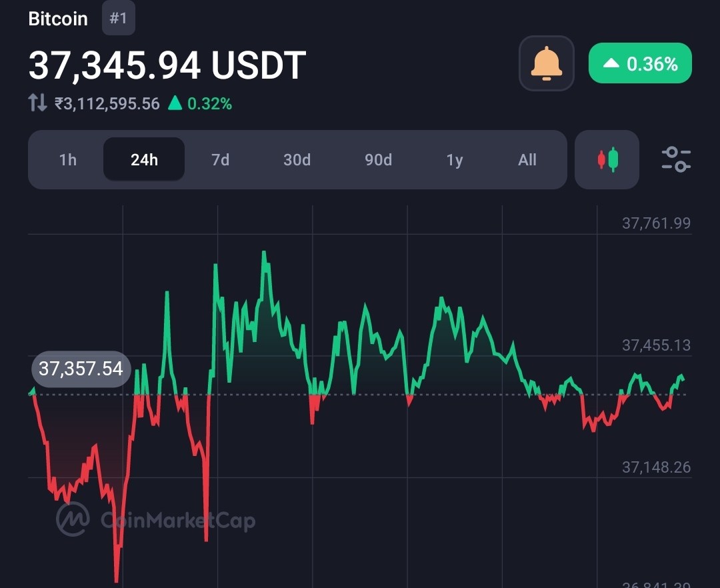The width and height of the screenshot is (720, 588).
Task: Tap the green triangle beside 0.32%
Action: pyautogui.click(x=175, y=103)
